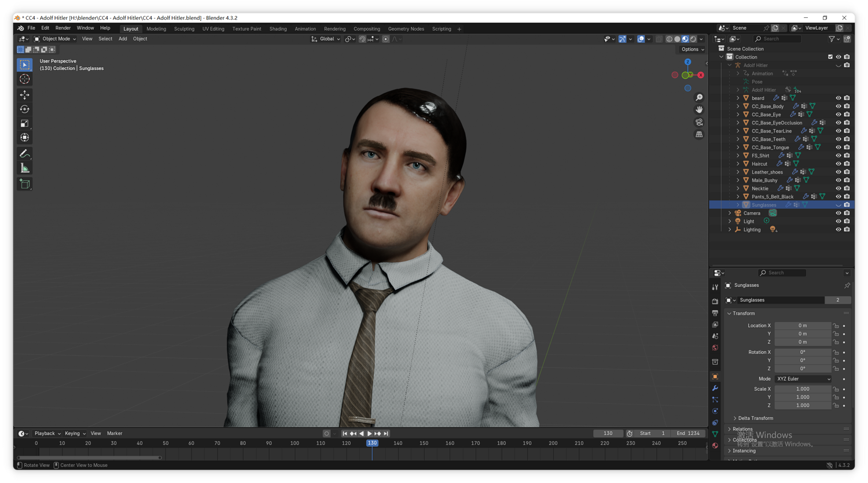Hide the beard object in viewport
The image size is (868, 483).
pyautogui.click(x=838, y=98)
